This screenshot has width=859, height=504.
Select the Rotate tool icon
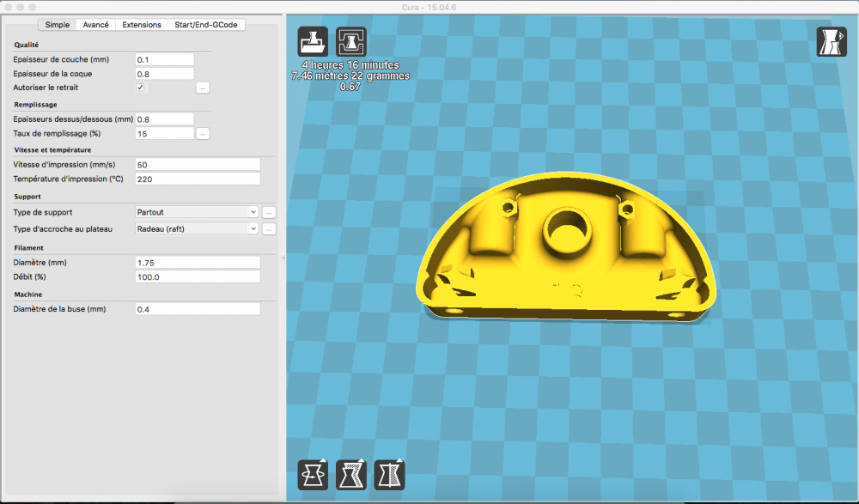313,475
